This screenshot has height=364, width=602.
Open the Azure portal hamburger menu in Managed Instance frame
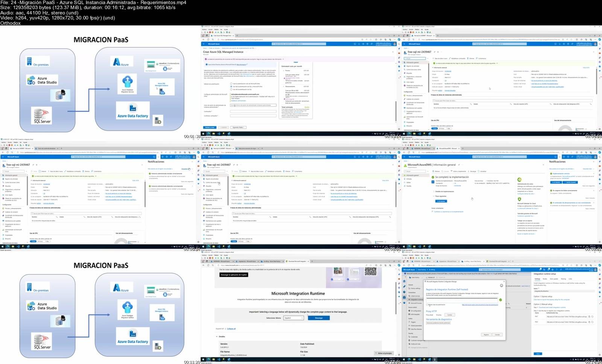coord(204,44)
